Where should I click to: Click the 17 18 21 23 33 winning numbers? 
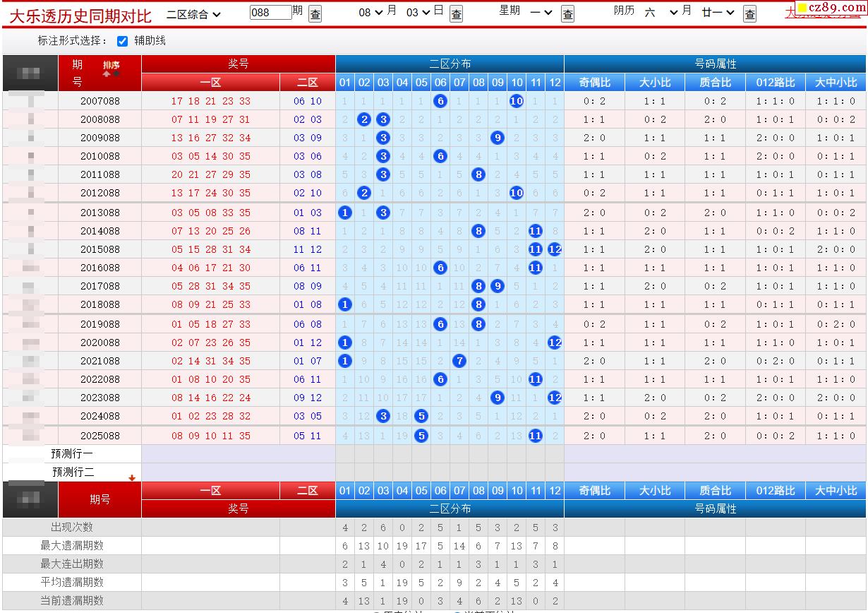pos(210,101)
